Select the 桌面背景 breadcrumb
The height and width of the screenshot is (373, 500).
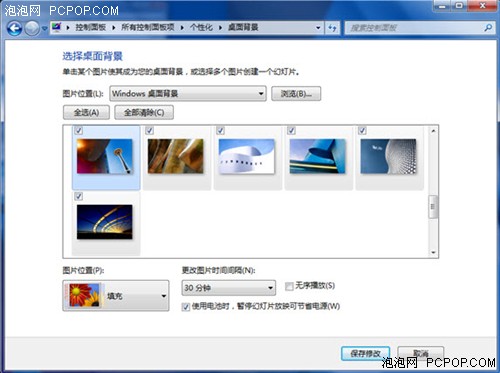[243, 27]
